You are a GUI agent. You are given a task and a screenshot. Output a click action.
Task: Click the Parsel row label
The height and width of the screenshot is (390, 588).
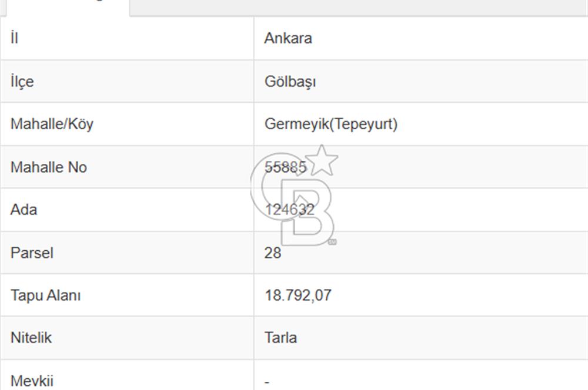pos(32,253)
